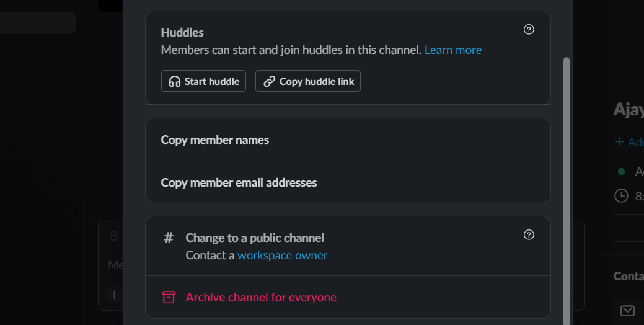Viewport: 644px width, 325px height.
Task: Click the red archive box icon
Action: [169, 297]
